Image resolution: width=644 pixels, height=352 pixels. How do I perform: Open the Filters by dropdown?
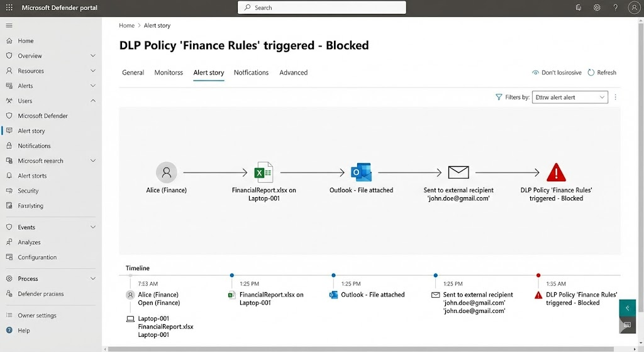click(570, 97)
